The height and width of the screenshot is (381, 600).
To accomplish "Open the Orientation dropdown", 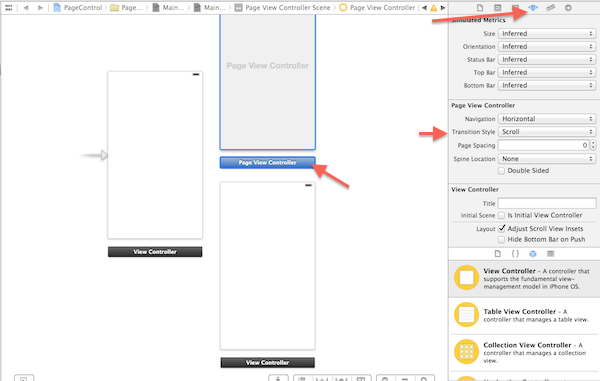I will (x=547, y=47).
